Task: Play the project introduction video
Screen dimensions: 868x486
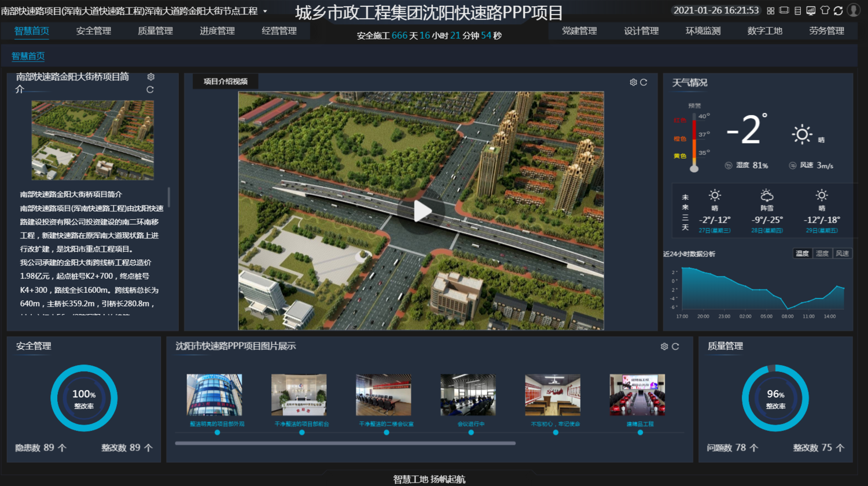Action: coord(421,211)
